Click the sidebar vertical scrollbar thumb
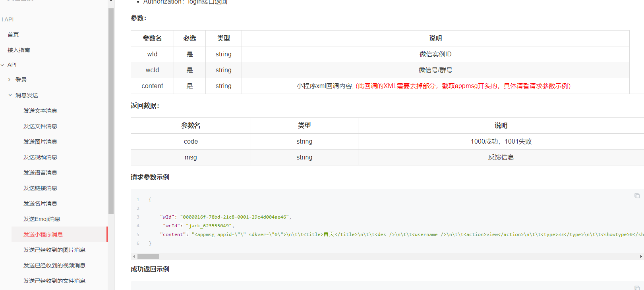 [x=111, y=111]
